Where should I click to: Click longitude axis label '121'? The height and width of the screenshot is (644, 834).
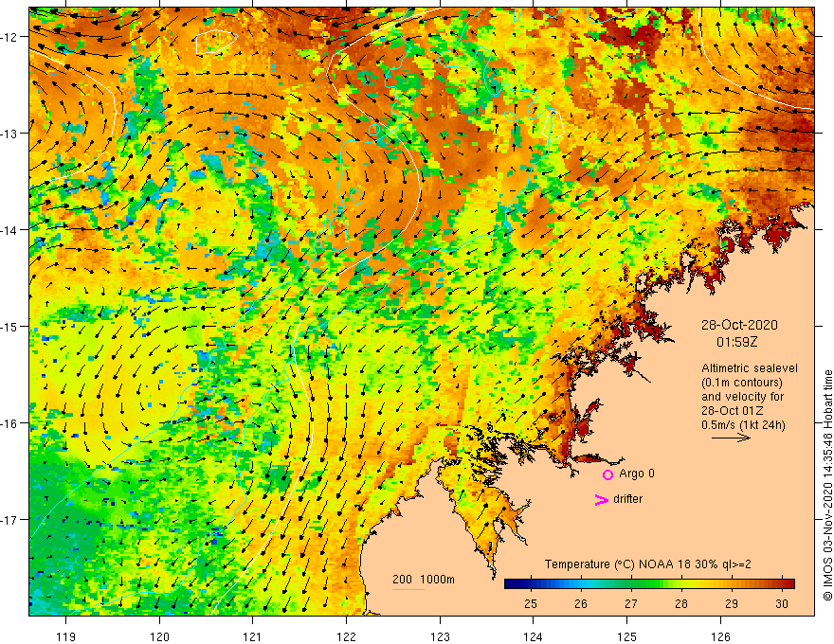[x=253, y=636]
